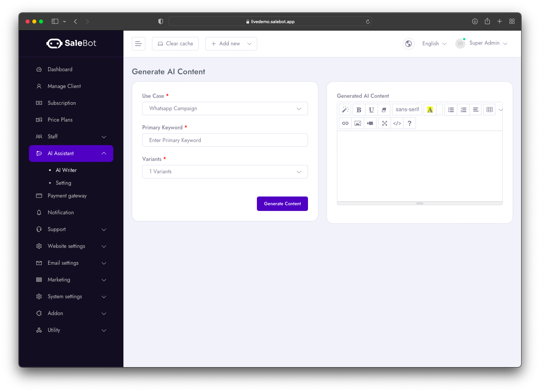Toggle the unordered bullet list
The width and height of the screenshot is (540, 392).
451,110
